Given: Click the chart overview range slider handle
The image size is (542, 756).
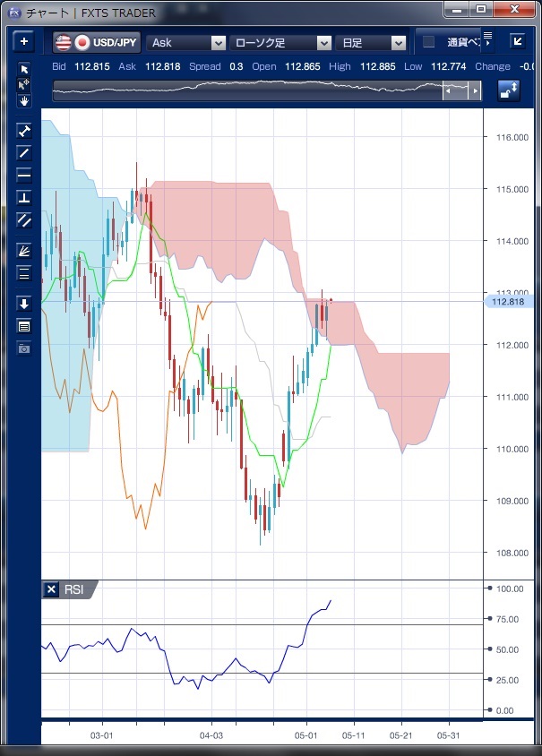Looking at the screenshot, I should click(x=461, y=90).
